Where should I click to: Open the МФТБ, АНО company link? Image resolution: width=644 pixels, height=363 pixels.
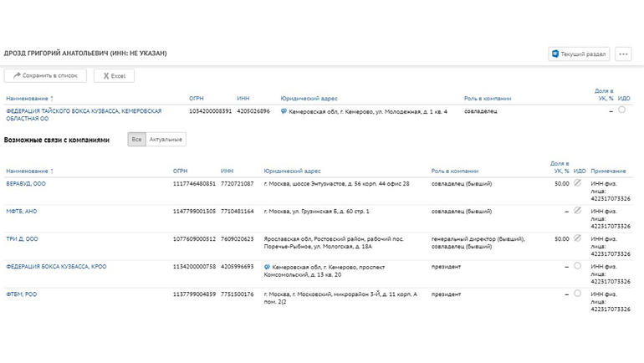22,212
